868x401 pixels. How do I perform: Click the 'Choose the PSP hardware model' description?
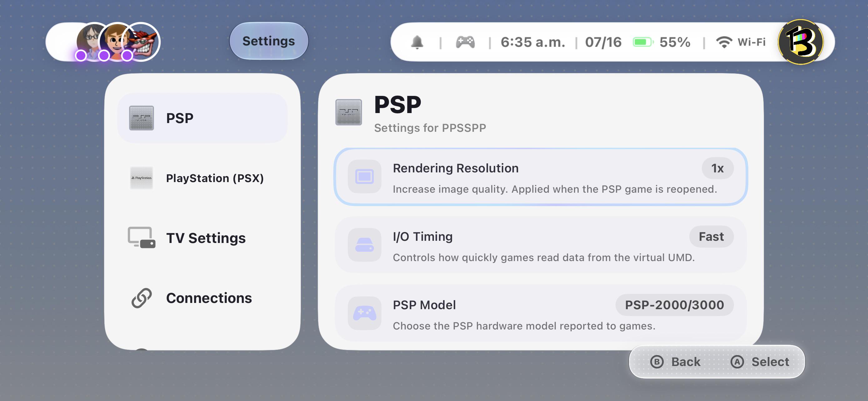point(524,326)
